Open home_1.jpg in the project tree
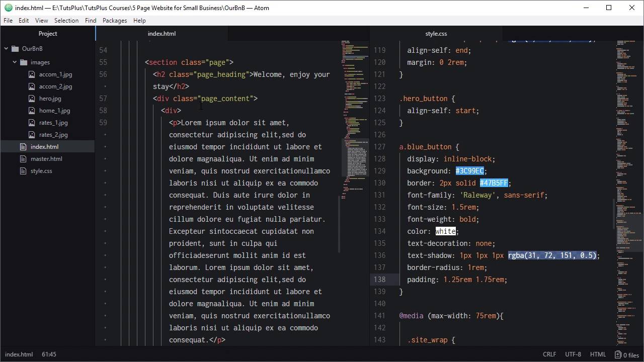The width and height of the screenshot is (644, 362). coord(54,111)
